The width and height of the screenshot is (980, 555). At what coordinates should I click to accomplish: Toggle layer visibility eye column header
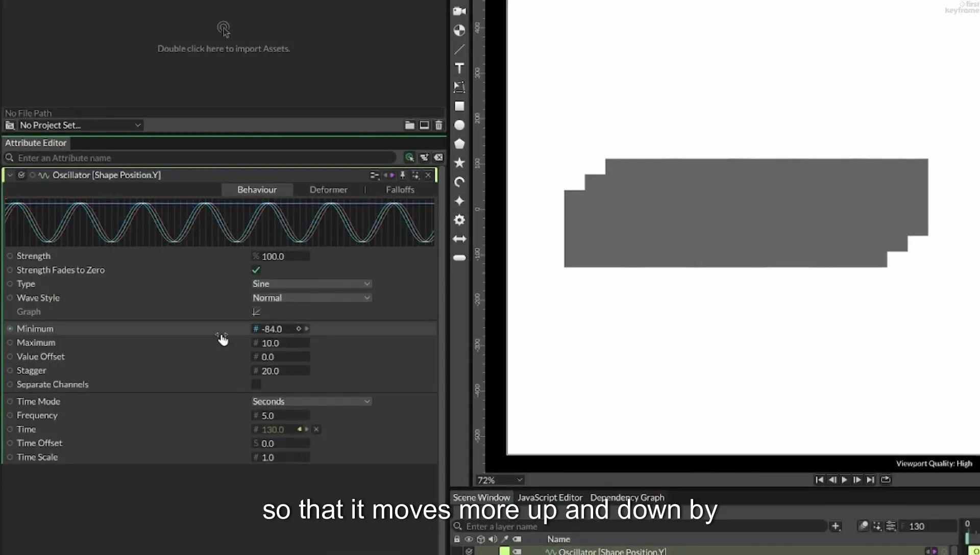click(x=469, y=539)
